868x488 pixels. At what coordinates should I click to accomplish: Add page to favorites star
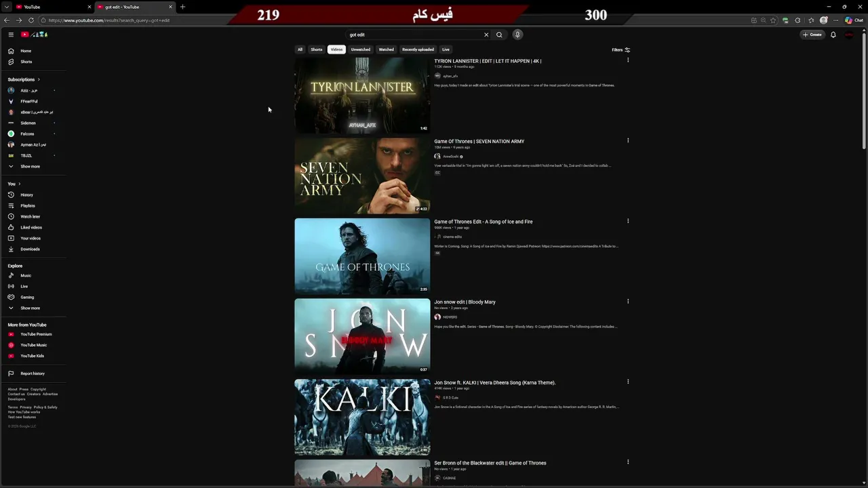coord(773,20)
